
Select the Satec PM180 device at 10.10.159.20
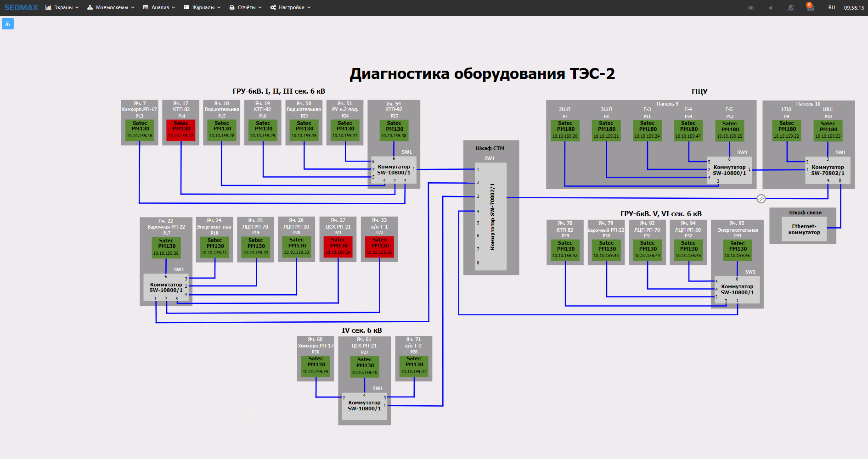point(565,130)
